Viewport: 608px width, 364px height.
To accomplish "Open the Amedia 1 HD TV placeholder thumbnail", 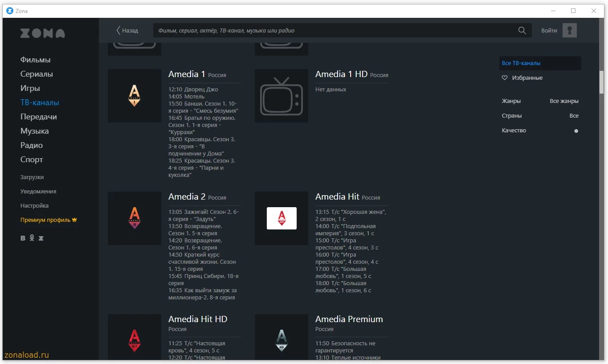I will [282, 96].
